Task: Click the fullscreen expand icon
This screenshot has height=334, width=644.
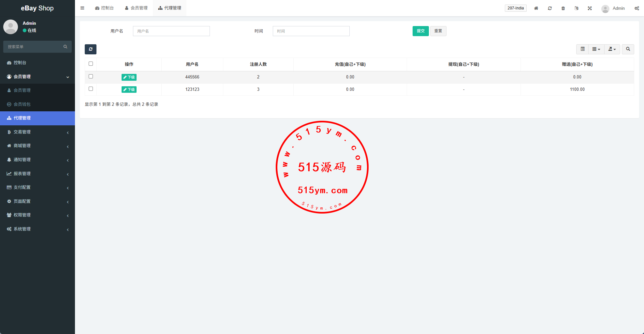Action: 590,8
